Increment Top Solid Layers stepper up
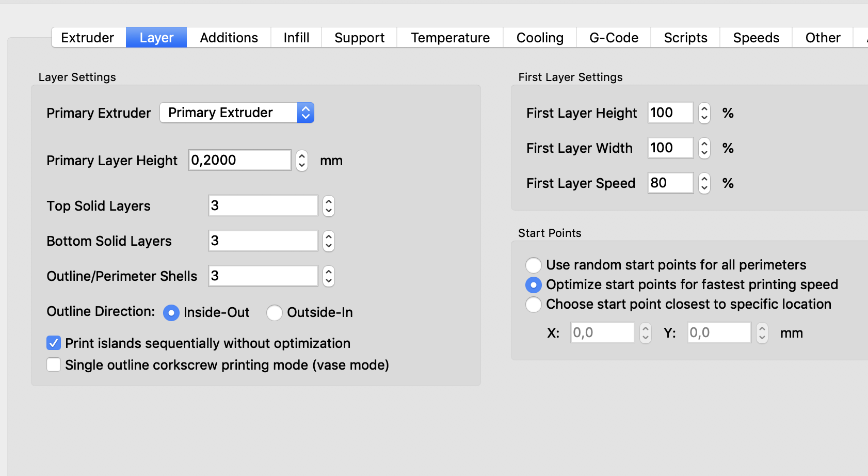The height and width of the screenshot is (476, 868). tap(329, 201)
